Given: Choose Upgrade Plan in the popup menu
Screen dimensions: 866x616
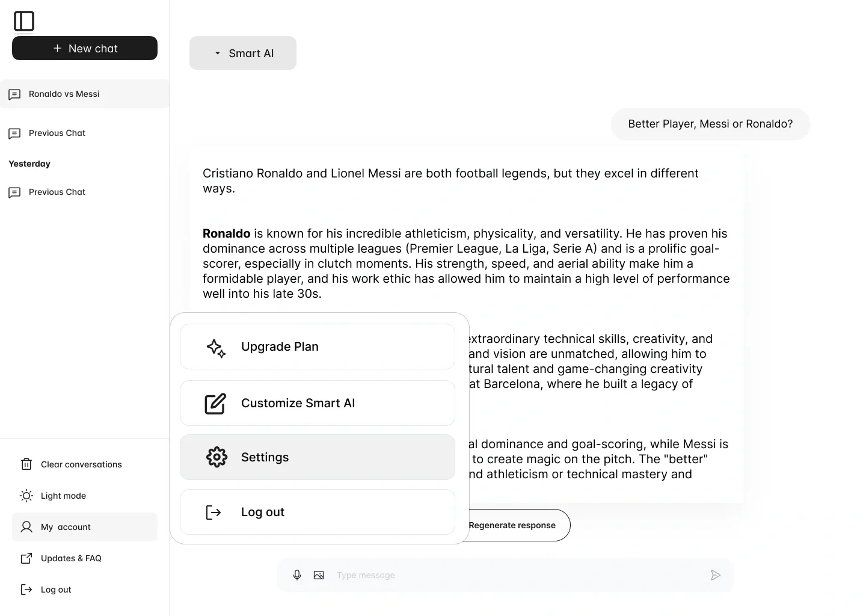Looking at the screenshot, I should click(318, 346).
